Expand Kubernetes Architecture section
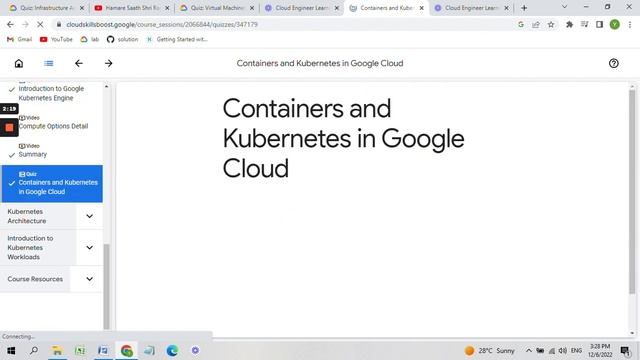The width and height of the screenshot is (640, 360). (89, 216)
